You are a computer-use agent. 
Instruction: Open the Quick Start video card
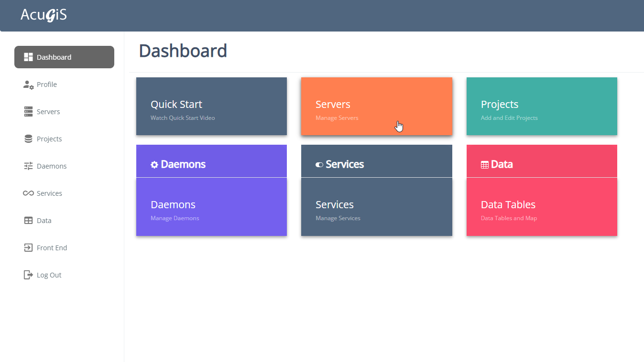click(x=211, y=106)
